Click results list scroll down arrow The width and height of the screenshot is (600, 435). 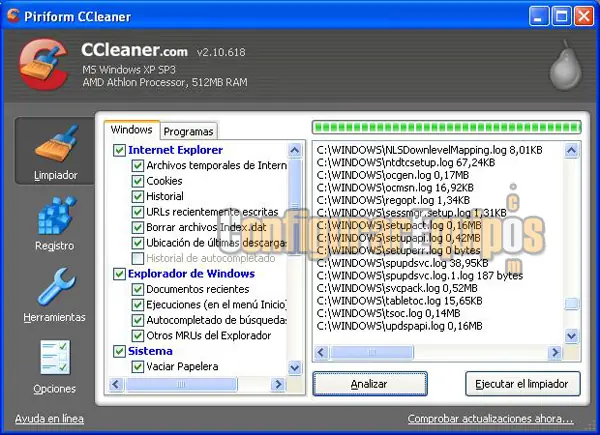click(x=571, y=336)
